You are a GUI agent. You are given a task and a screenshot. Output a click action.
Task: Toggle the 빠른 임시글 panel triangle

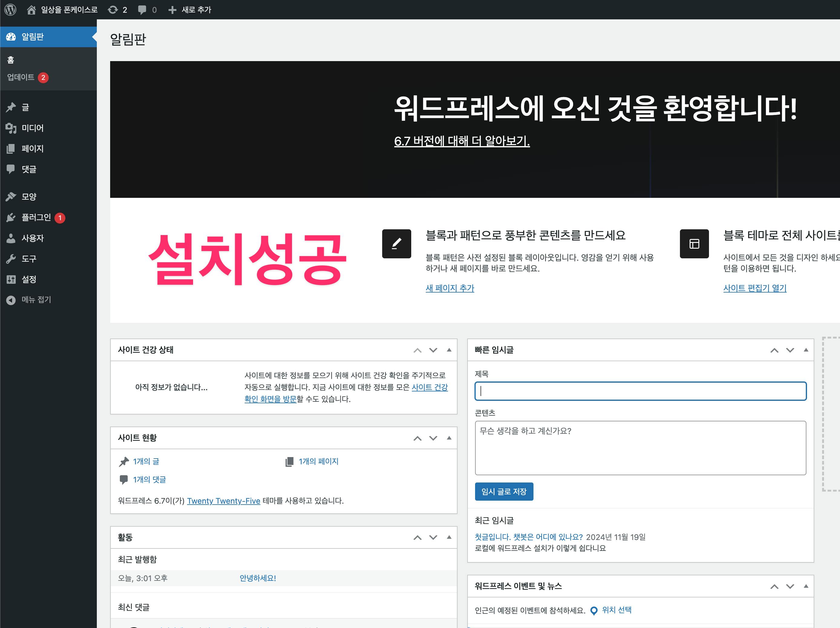806,350
